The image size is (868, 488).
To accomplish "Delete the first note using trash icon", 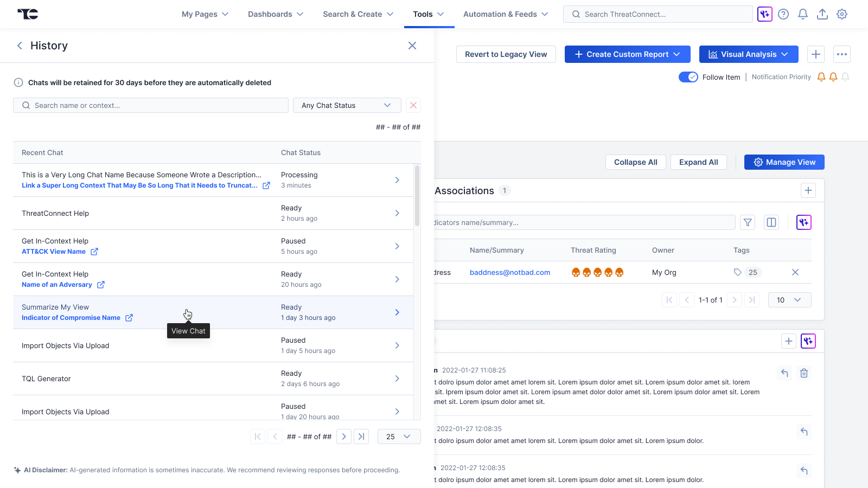I will (x=804, y=373).
